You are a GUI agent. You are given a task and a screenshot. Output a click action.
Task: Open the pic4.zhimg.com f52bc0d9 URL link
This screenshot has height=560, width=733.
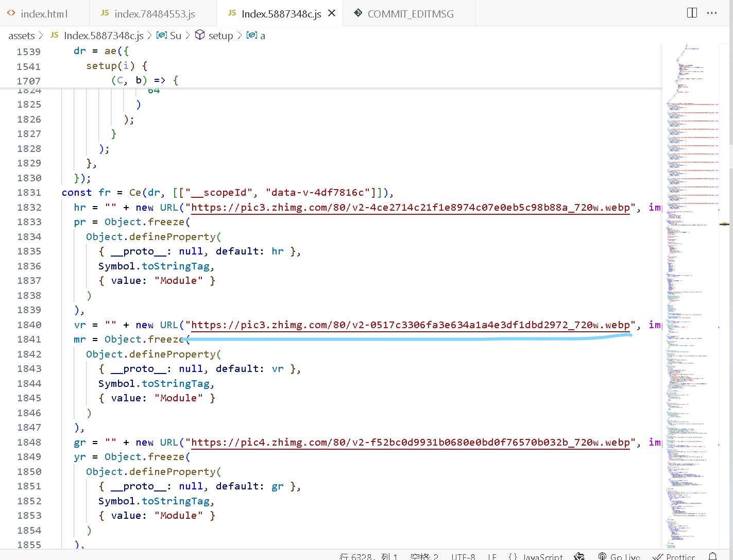point(411,443)
